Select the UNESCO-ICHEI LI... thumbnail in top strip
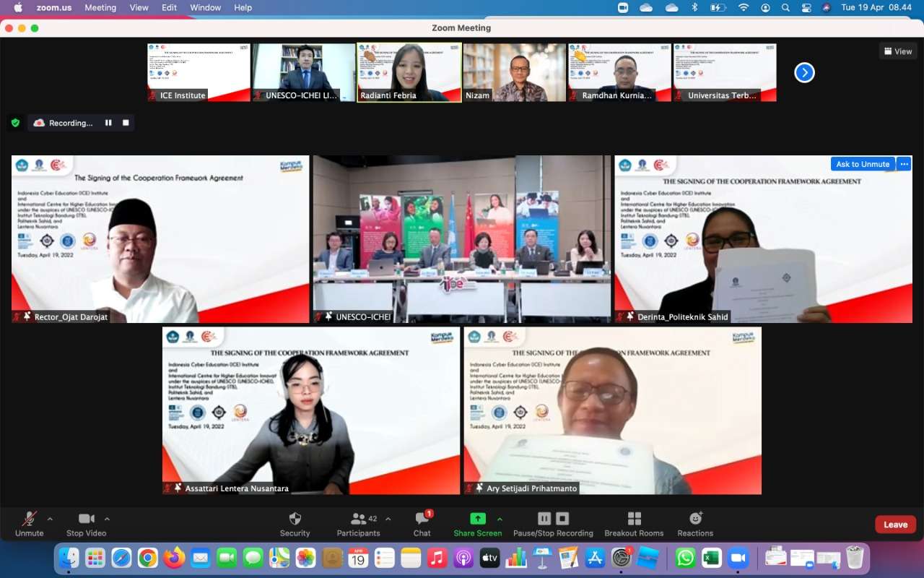 click(303, 72)
